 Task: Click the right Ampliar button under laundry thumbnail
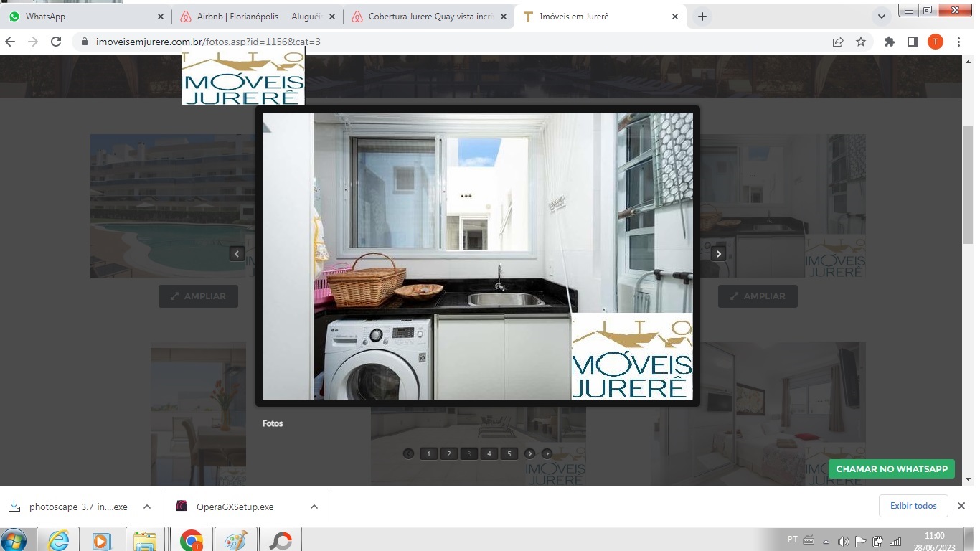[758, 296]
